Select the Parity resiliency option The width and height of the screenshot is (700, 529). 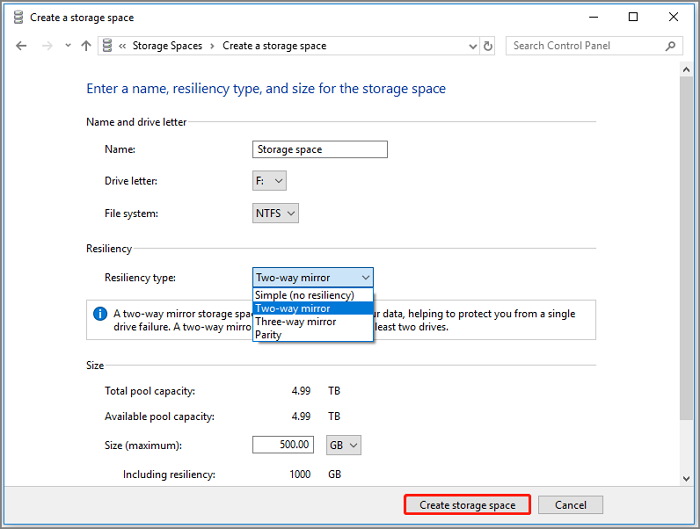268,335
